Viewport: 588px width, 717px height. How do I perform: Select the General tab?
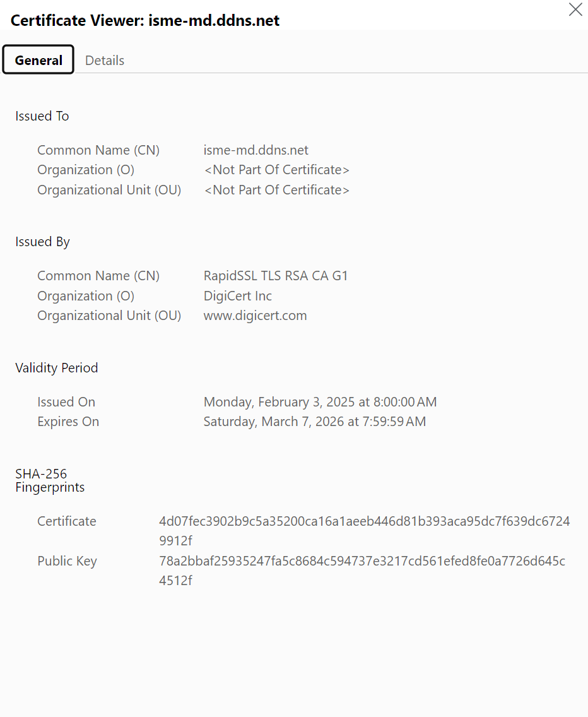38,61
